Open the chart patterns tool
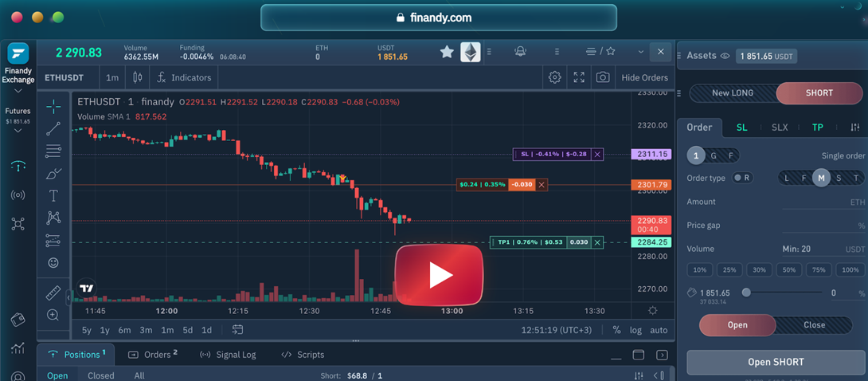This screenshot has width=868, height=381. (x=53, y=218)
